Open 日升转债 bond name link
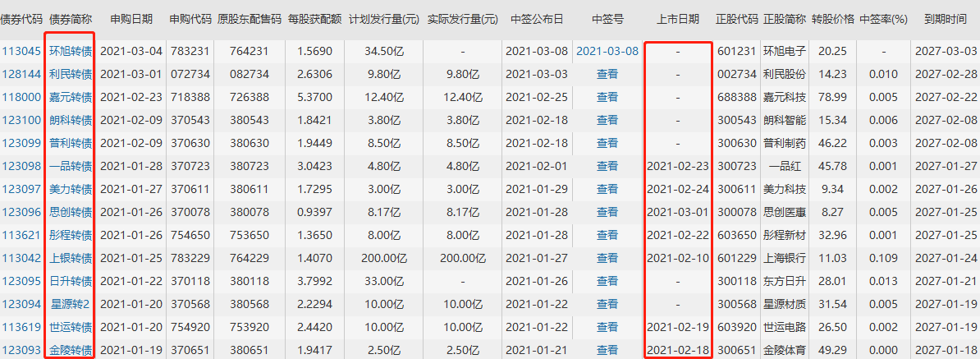The width and height of the screenshot is (980, 359). point(71,281)
